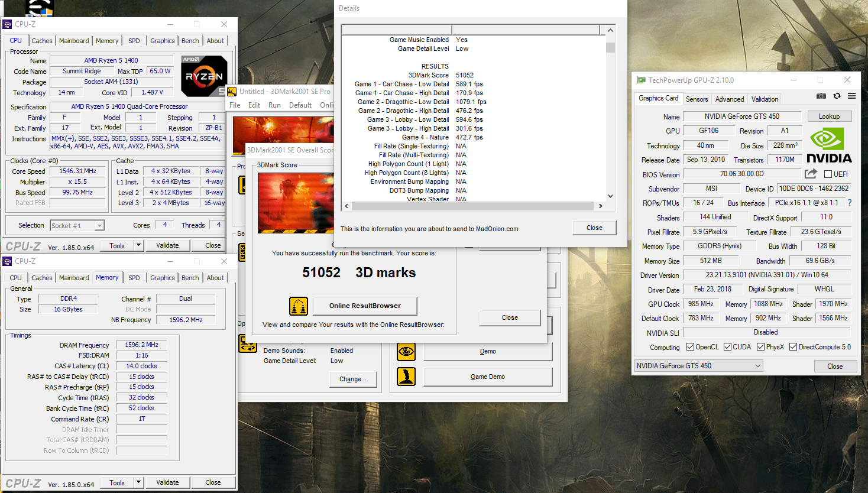Image resolution: width=868 pixels, height=493 pixels.
Task: Click the icon beside Online ResultBrowser
Action: (299, 306)
